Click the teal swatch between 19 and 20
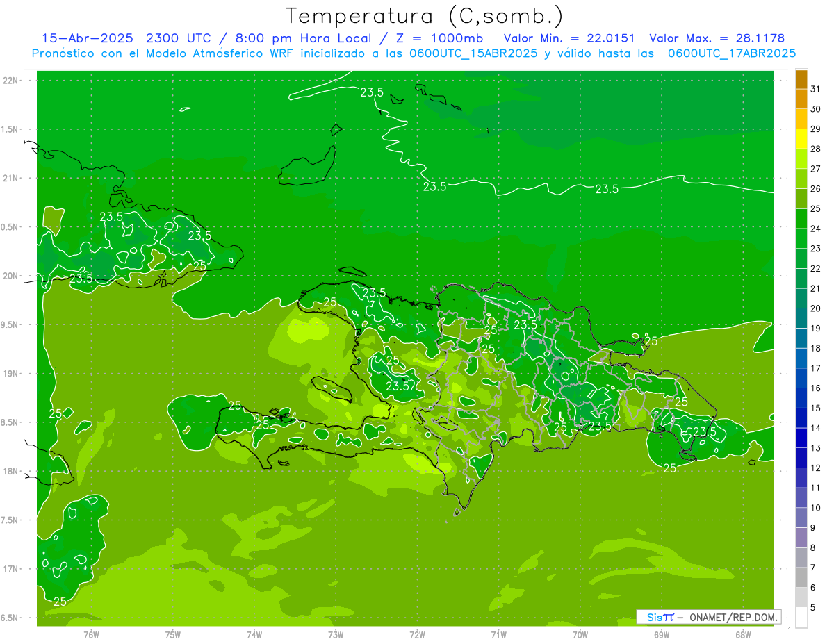The width and height of the screenshot is (834, 644). [x=801, y=318]
